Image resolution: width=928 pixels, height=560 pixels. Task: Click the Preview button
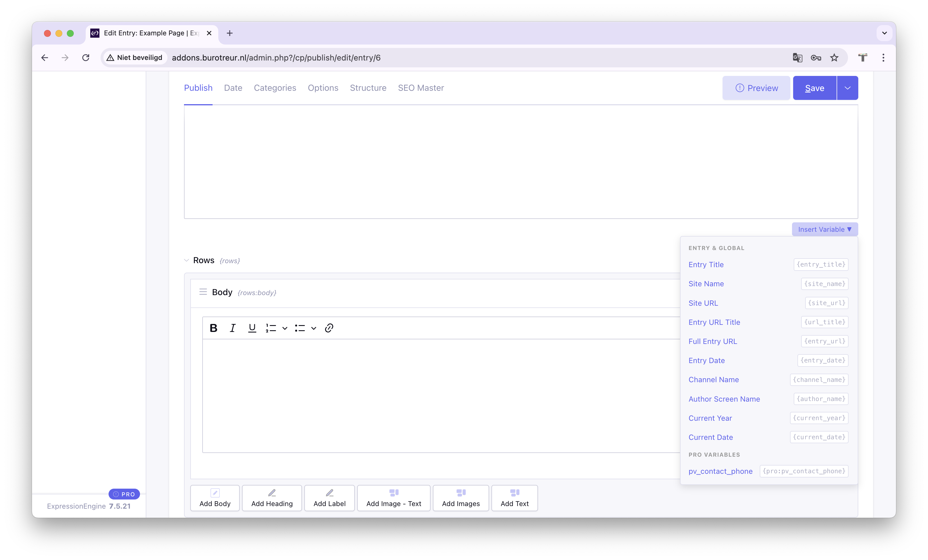(756, 88)
